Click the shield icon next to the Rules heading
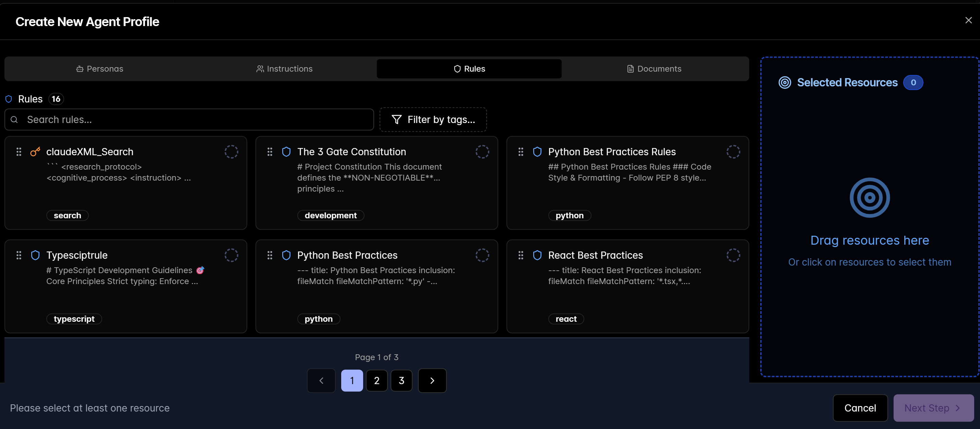Viewport: 980px width, 429px height. (8, 99)
